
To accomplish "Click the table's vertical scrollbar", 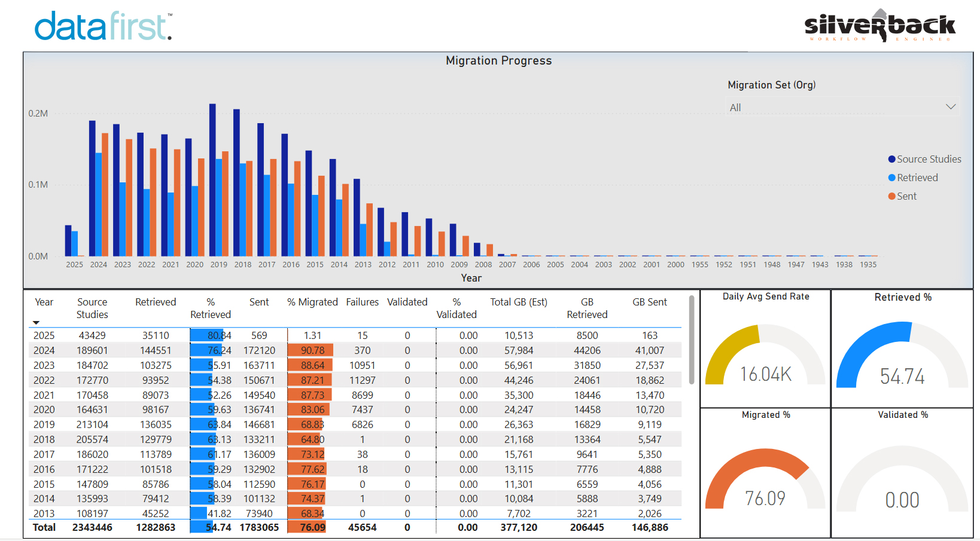I will (692, 341).
